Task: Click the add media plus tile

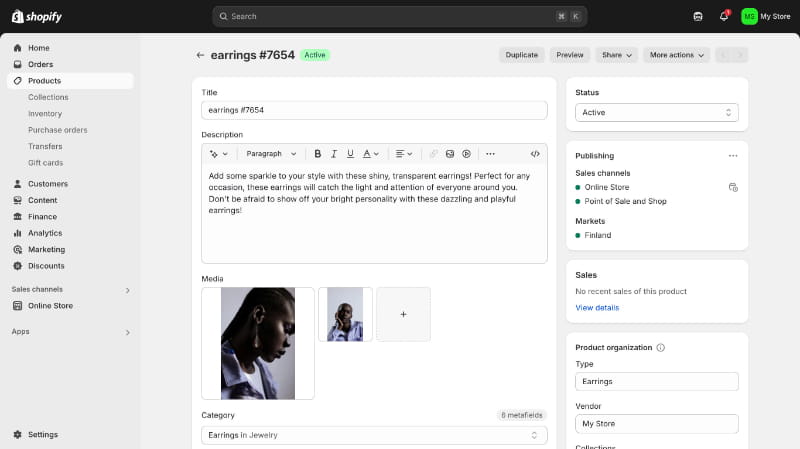Action: coord(403,314)
